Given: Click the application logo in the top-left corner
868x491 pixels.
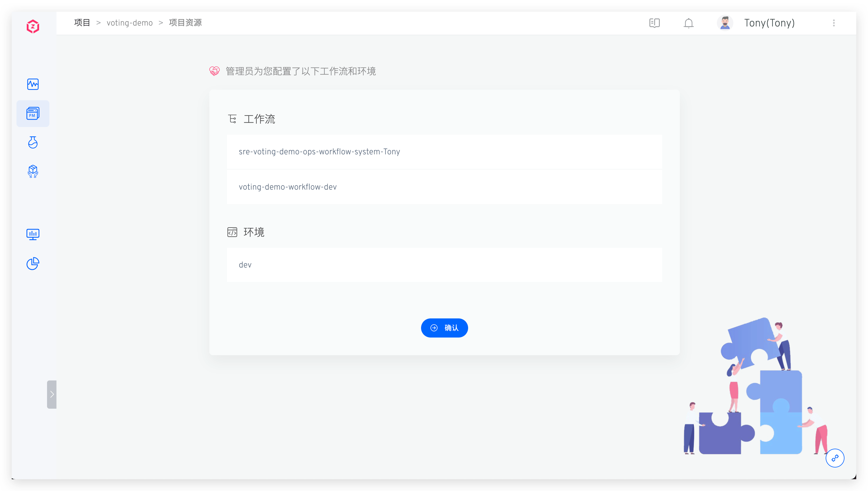Looking at the screenshot, I should [32, 26].
